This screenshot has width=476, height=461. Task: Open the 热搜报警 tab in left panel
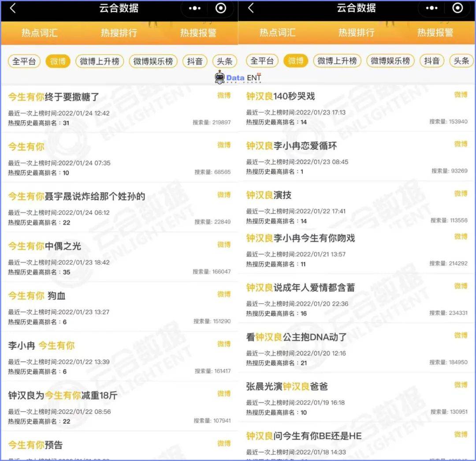click(x=198, y=33)
